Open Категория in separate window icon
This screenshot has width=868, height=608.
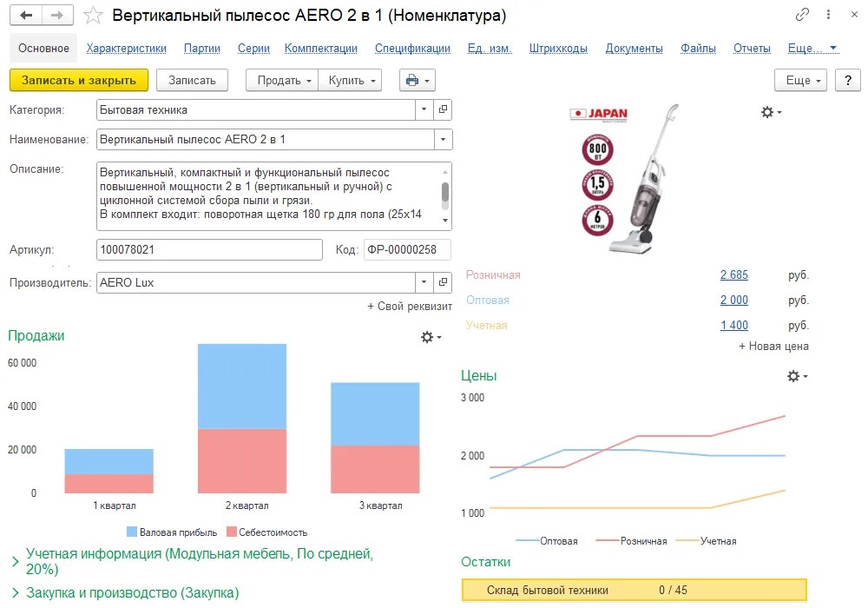coord(444,109)
